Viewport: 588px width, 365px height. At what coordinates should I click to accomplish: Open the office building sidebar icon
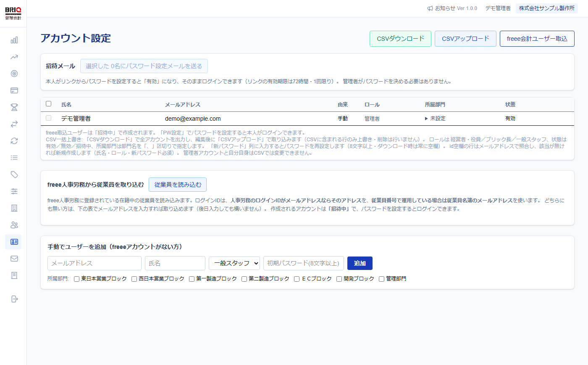click(x=14, y=208)
